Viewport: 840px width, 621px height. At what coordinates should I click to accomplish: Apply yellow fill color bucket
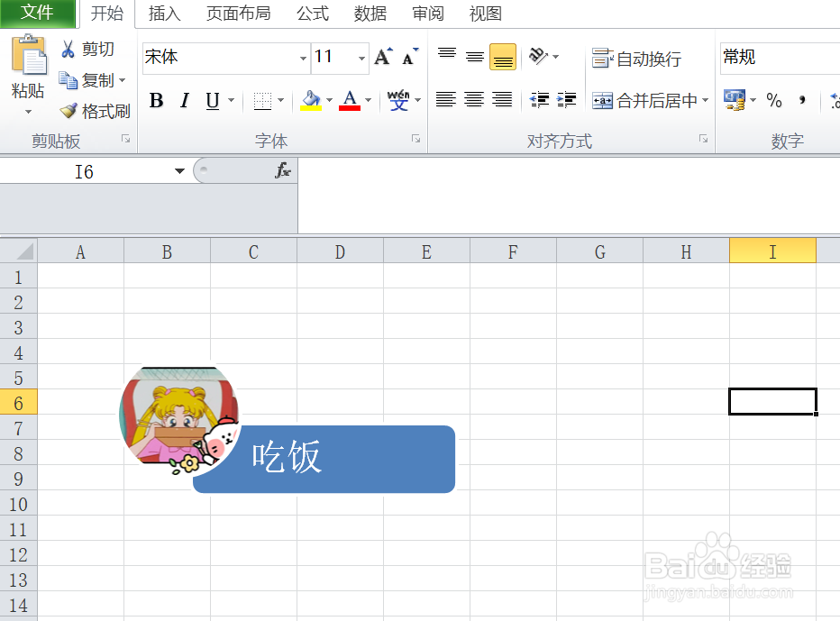(x=311, y=100)
